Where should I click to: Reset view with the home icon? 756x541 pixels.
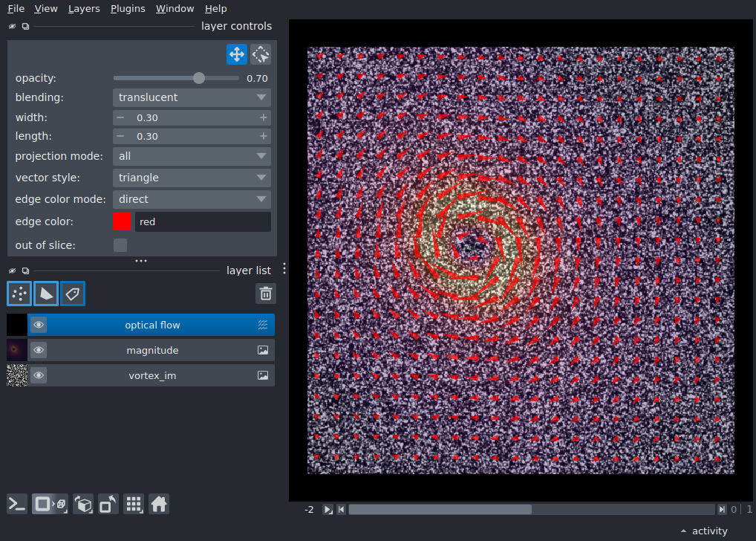(159, 505)
